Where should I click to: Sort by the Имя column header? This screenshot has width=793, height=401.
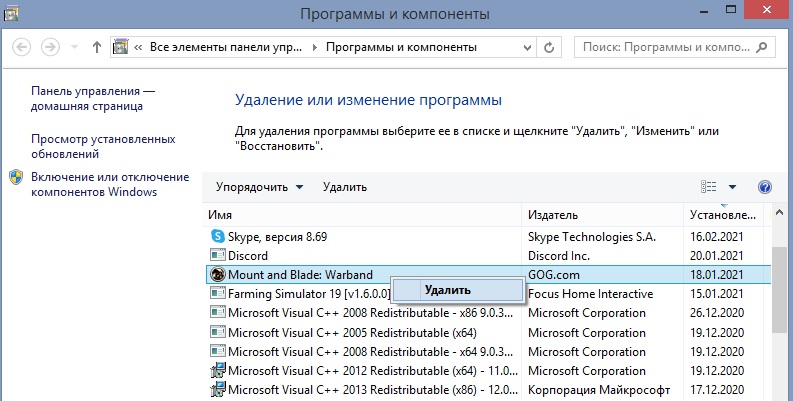click(x=362, y=215)
